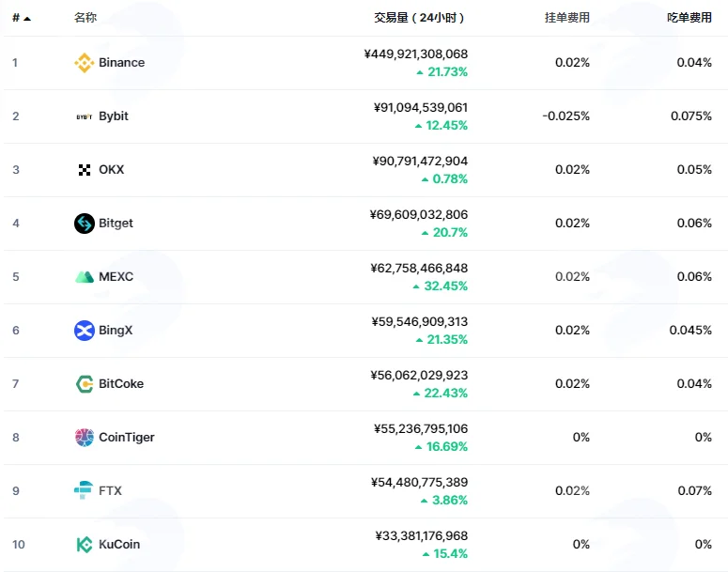Viewport: 728px width, 572px height.
Task: Select Bitget volume ¥69,609,032,806
Action: (x=419, y=214)
